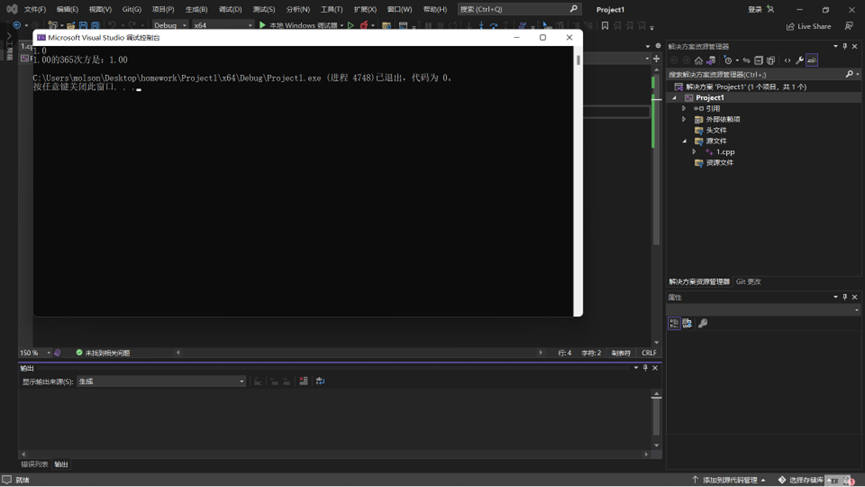865x487 pixels.
Task: Click the view code brackets icon
Action: click(x=787, y=61)
